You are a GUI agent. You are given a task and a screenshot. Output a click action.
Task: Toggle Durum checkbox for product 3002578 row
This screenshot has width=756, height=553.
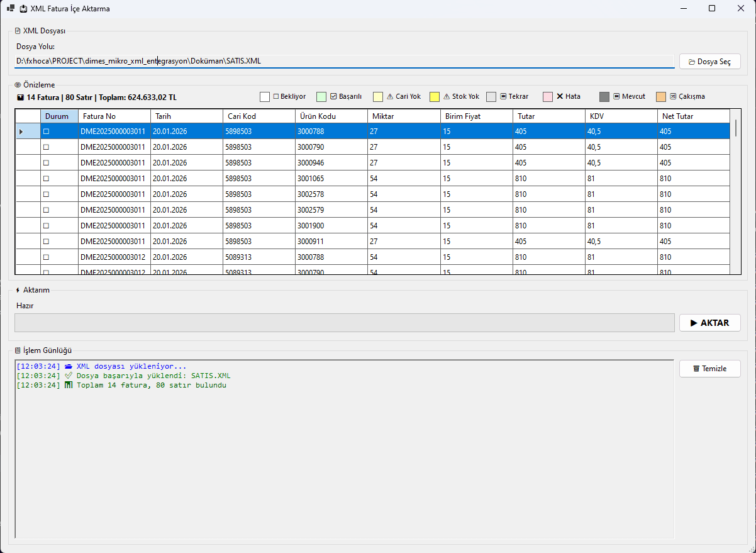46,194
